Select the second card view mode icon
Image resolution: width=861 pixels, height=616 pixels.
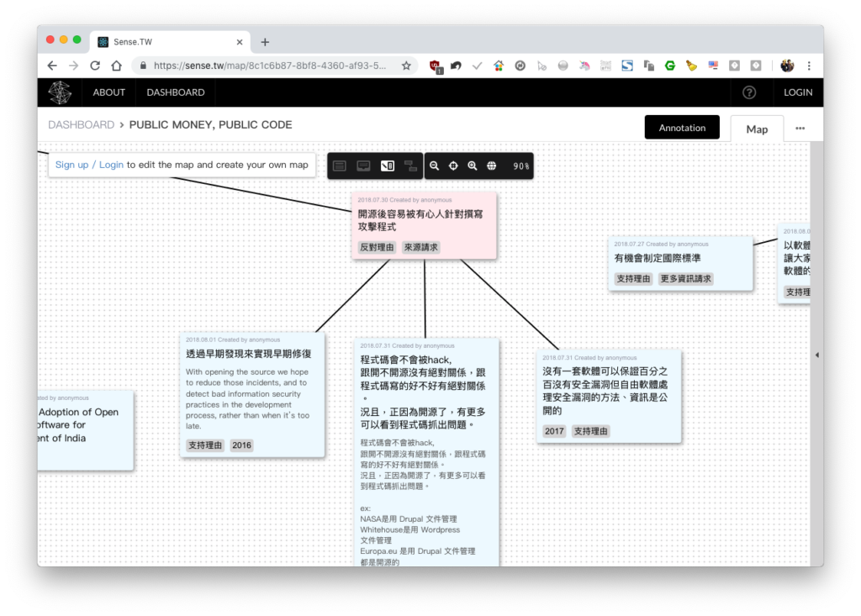363,166
